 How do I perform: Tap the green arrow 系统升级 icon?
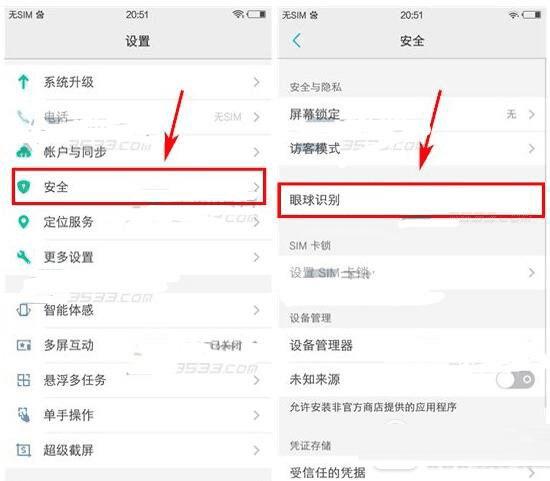tap(24, 82)
